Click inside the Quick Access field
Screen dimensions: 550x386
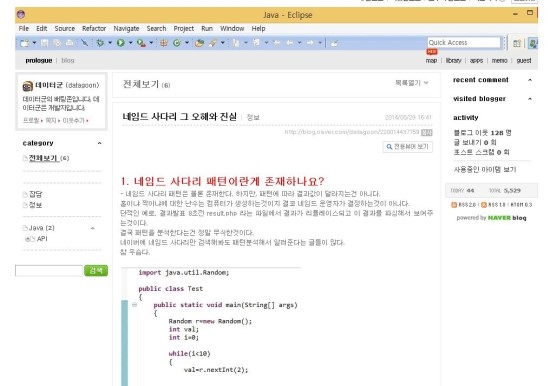[x=463, y=42]
